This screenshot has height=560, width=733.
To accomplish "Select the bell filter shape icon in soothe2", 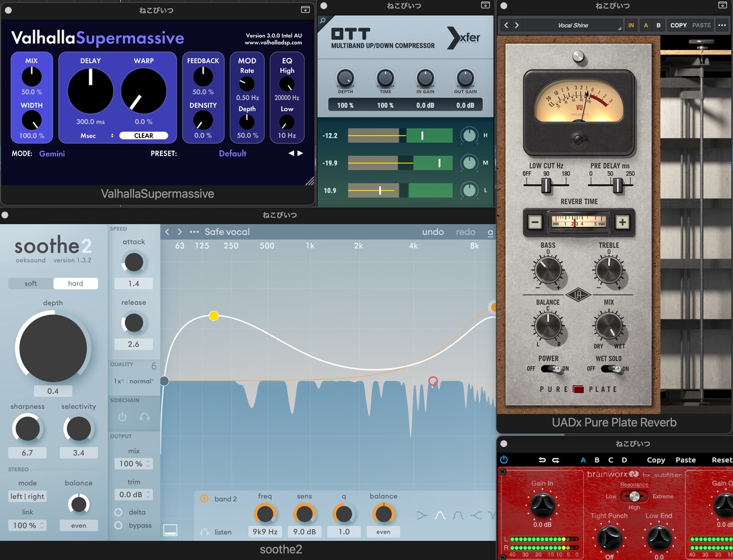I will (440, 515).
